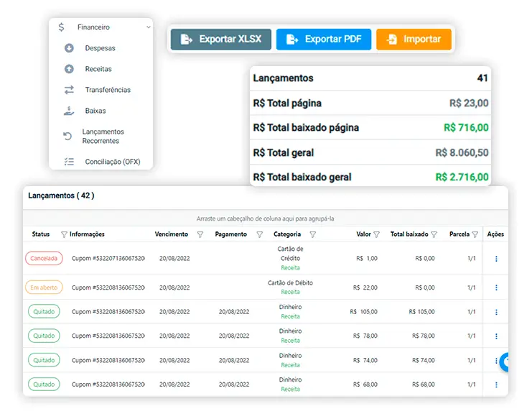Sort by the Informações column header
This screenshot has height=419, width=532.
pyautogui.click(x=87, y=234)
